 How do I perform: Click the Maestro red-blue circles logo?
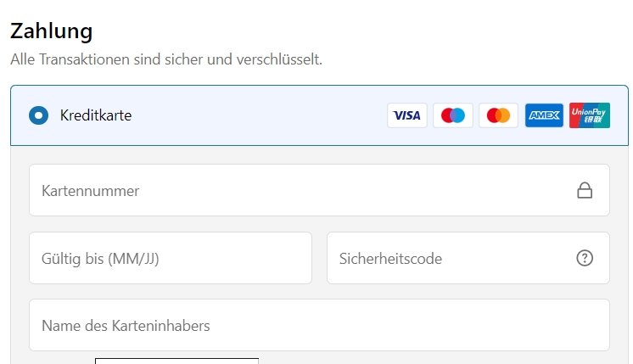tap(453, 115)
